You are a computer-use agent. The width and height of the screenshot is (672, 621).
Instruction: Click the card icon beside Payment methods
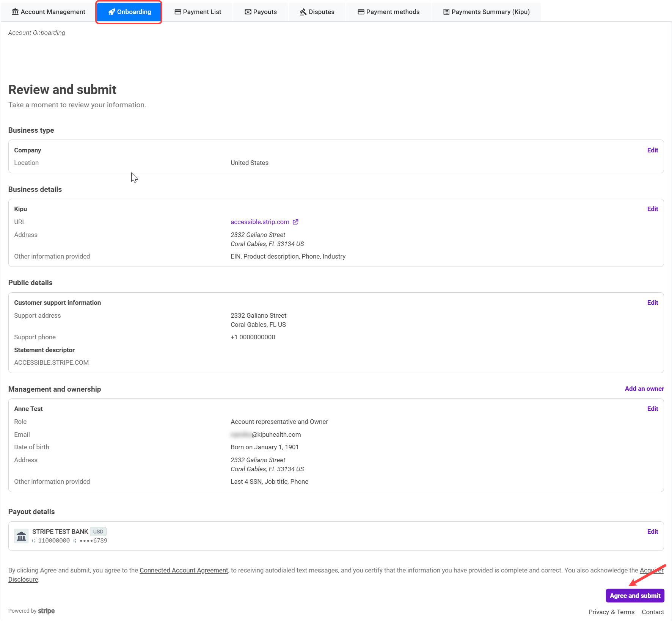coord(361,12)
